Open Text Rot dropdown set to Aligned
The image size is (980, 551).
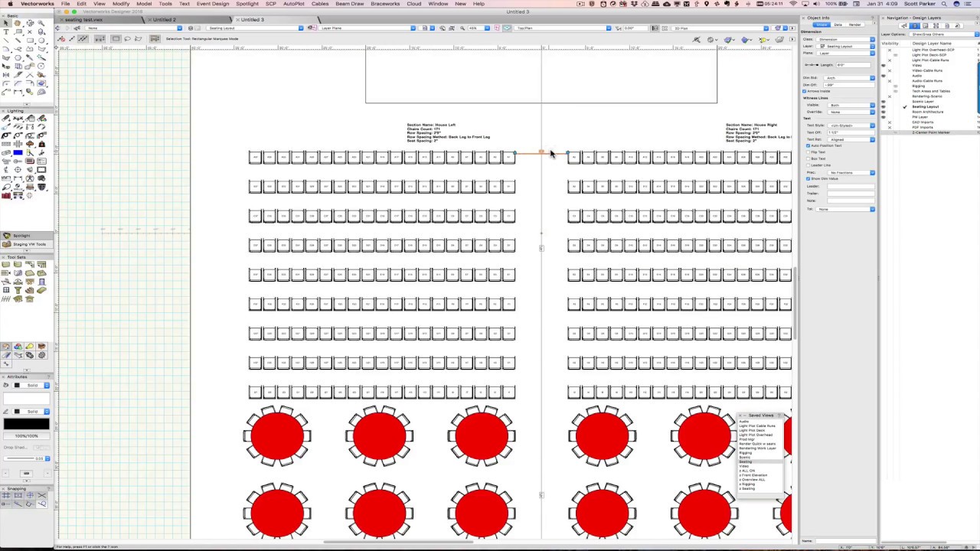point(851,139)
